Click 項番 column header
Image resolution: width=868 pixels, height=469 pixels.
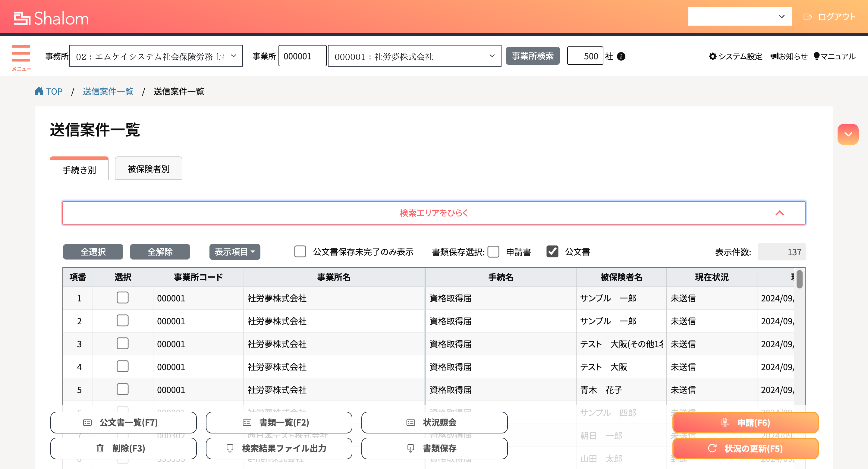click(x=78, y=277)
